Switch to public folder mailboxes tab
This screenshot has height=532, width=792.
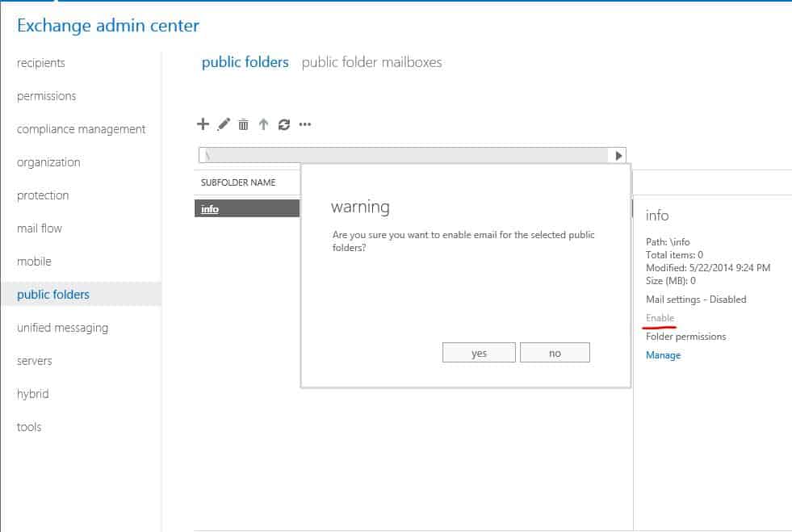click(371, 62)
